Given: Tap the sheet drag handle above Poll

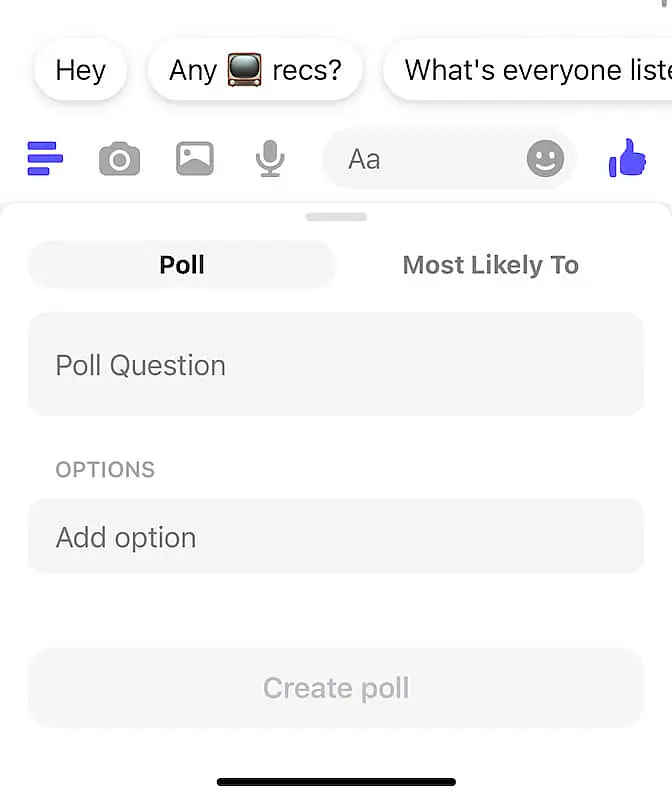Looking at the screenshot, I should pos(336,216).
